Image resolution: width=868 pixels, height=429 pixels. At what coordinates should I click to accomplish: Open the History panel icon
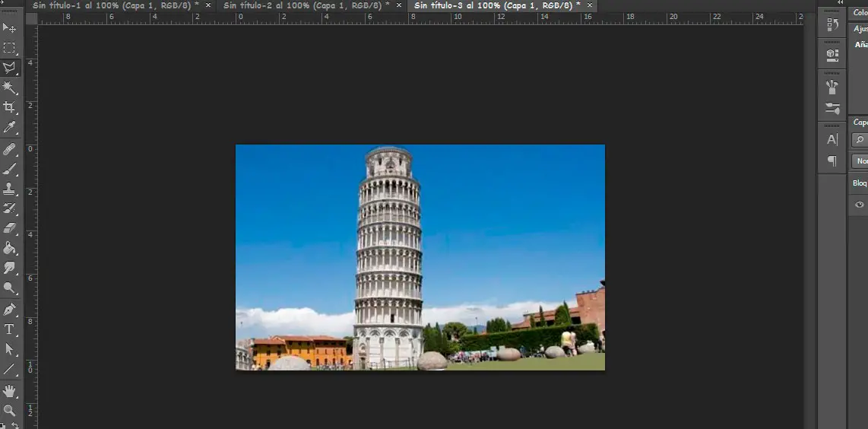(832, 25)
